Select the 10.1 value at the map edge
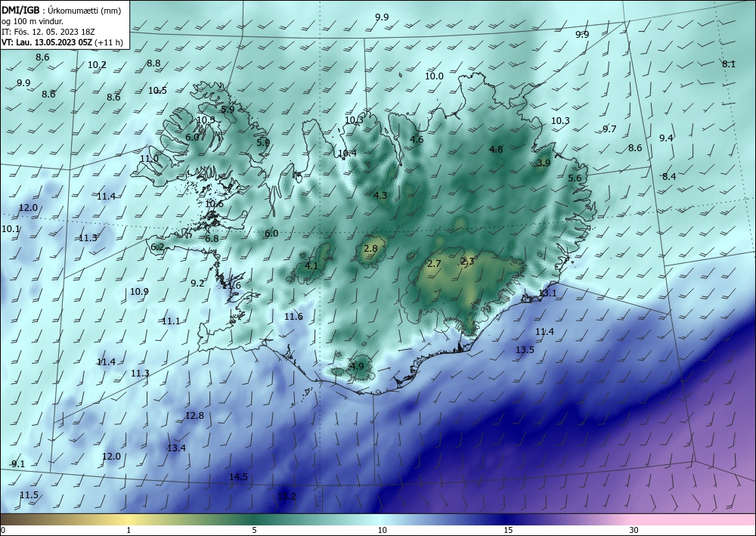756x536 pixels. pos(11,229)
